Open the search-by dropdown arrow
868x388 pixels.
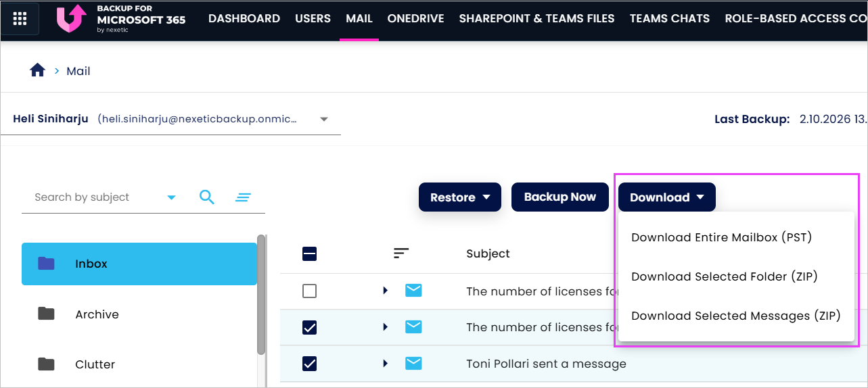171,197
